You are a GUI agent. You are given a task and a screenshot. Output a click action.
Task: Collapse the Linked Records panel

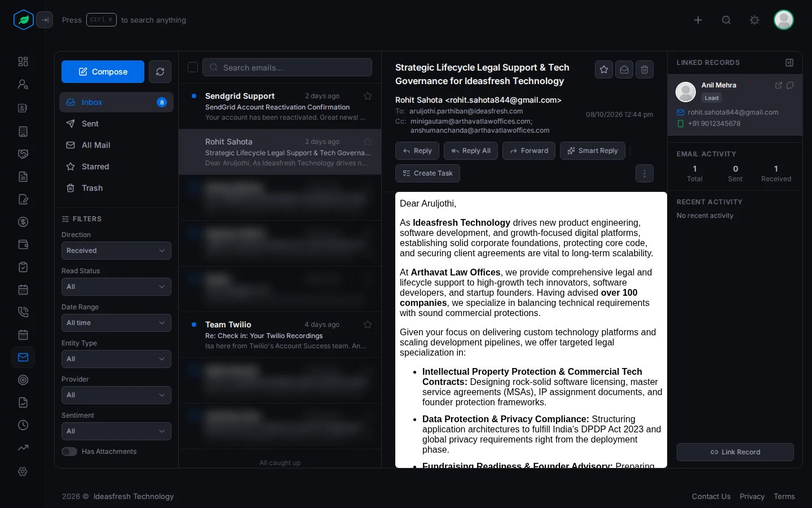[789, 63]
